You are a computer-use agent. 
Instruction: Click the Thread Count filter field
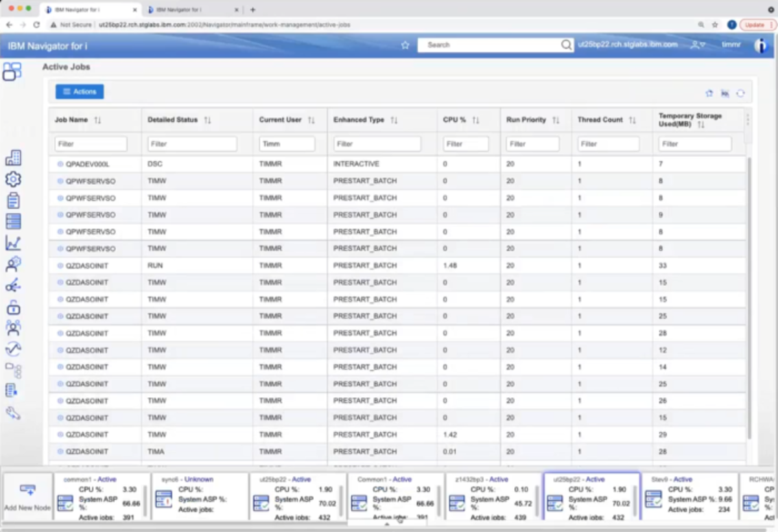[x=608, y=144]
